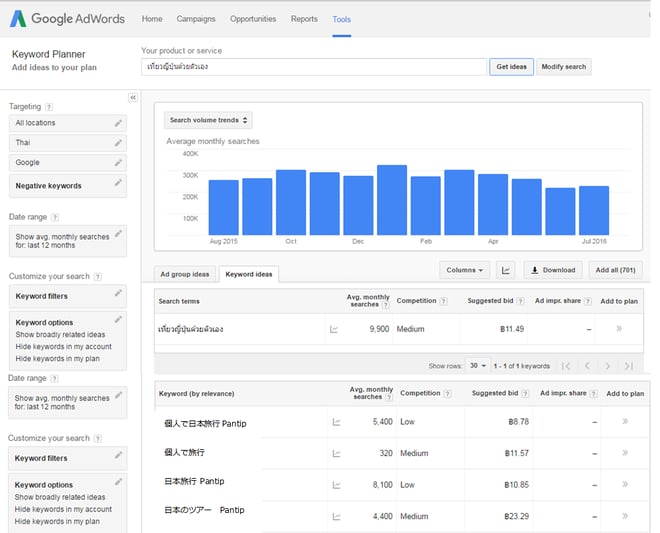The height and width of the screenshot is (533, 660).
Task: Click the Add all (701) button
Action: (615, 270)
